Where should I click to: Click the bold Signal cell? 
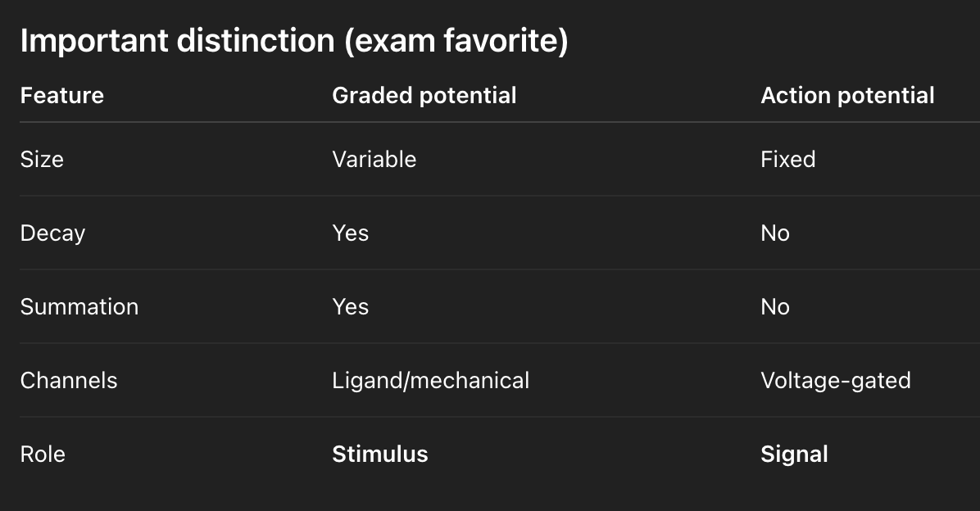[794, 454]
